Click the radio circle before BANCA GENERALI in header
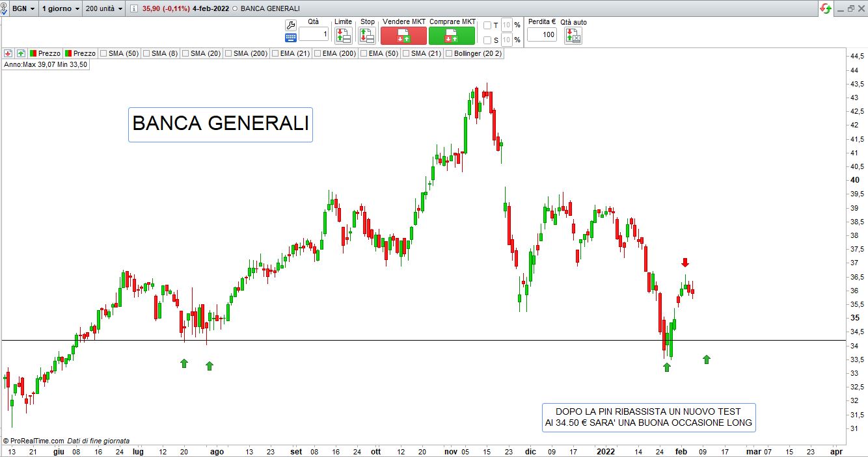868x457 pixels. pyautogui.click(x=234, y=8)
